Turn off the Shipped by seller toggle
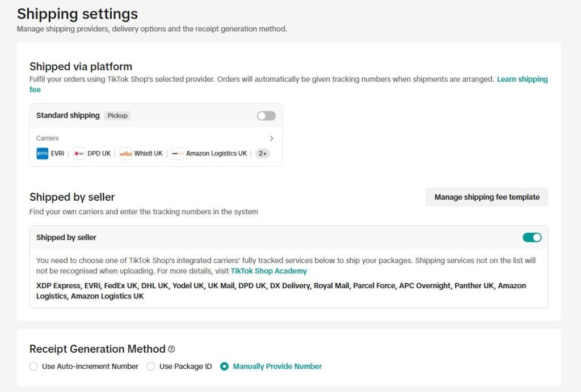Viewport: 581px width, 392px height. [x=532, y=238]
